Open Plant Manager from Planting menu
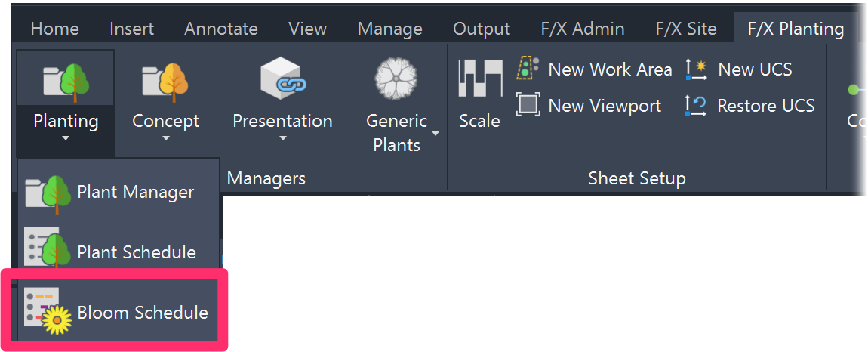This screenshot has height=352, width=868. (119, 192)
